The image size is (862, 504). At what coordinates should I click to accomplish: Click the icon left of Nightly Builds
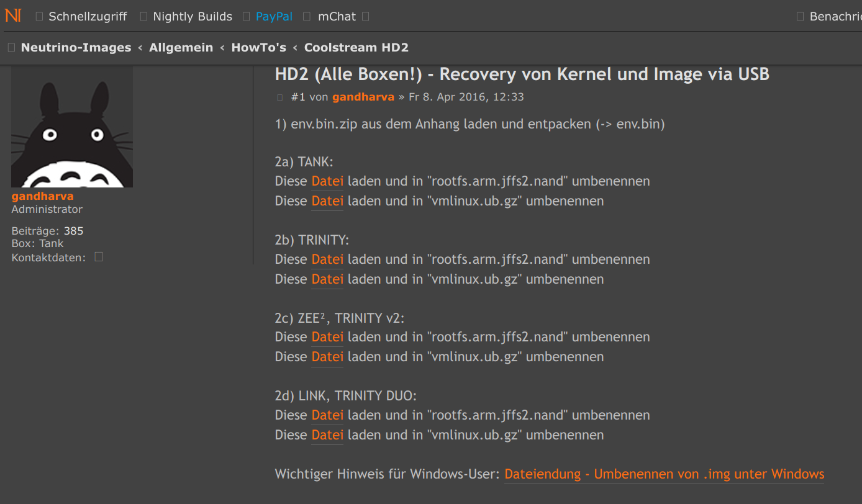tap(144, 17)
